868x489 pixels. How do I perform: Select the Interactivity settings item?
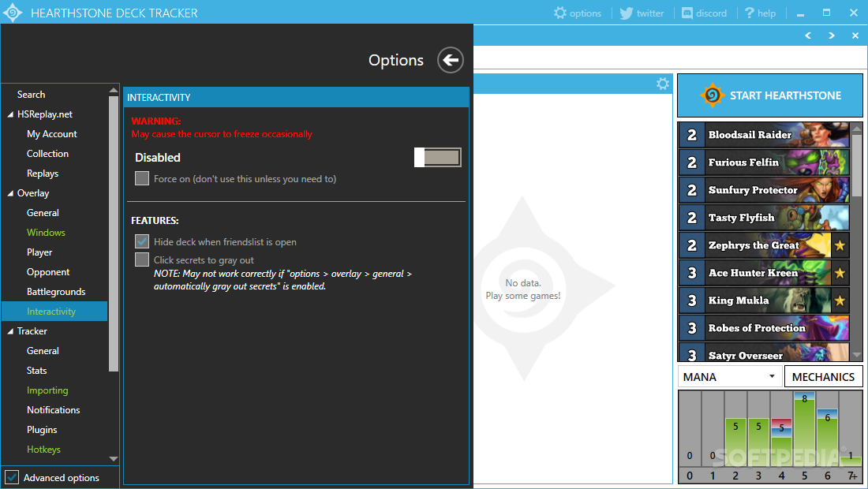[54, 312]
